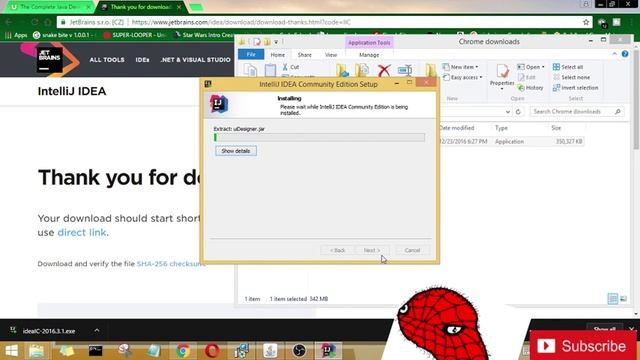The image size is (640, 360).
Task: Sort by Size column header
Action: click(x=556, y=128)
